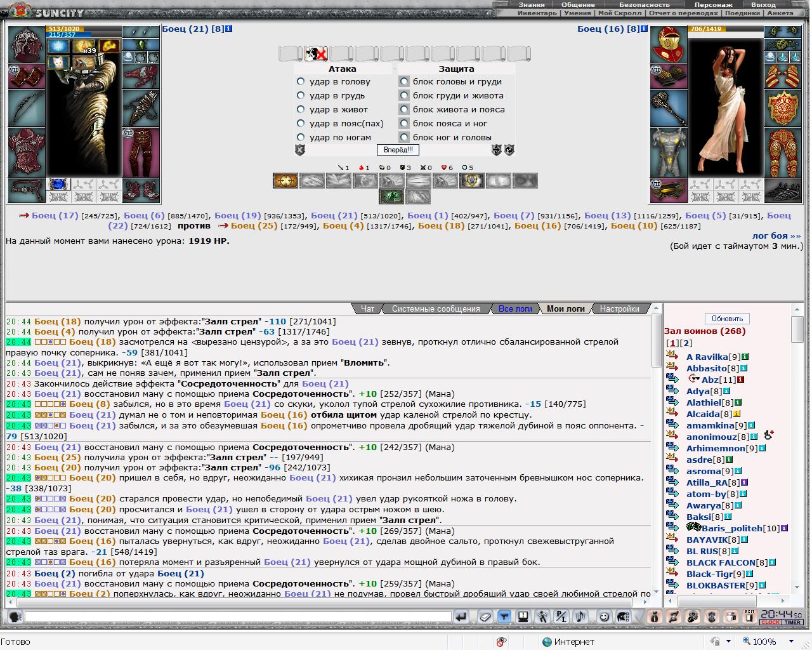Screen dimensions: 812x650
Task: Click the send message enter-arrow icon
Action: [461, 616]
